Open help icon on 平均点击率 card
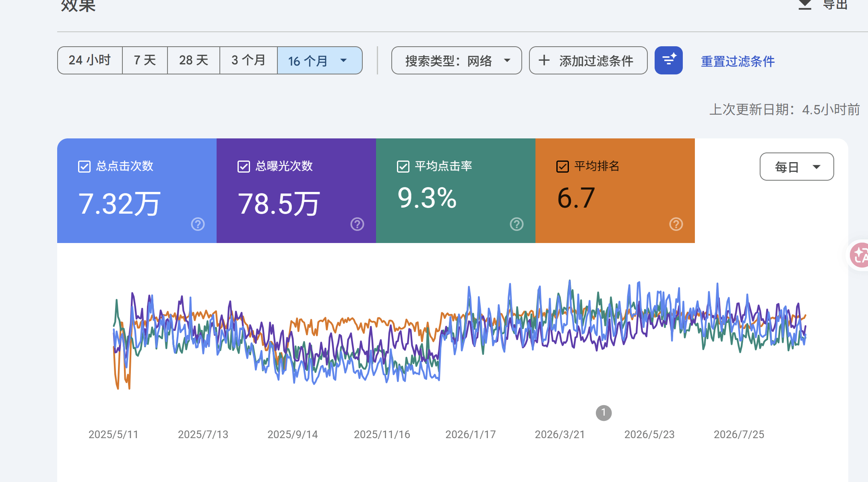Image resolution: width=868 pixels, height=482 pixels. pos(517,224)
